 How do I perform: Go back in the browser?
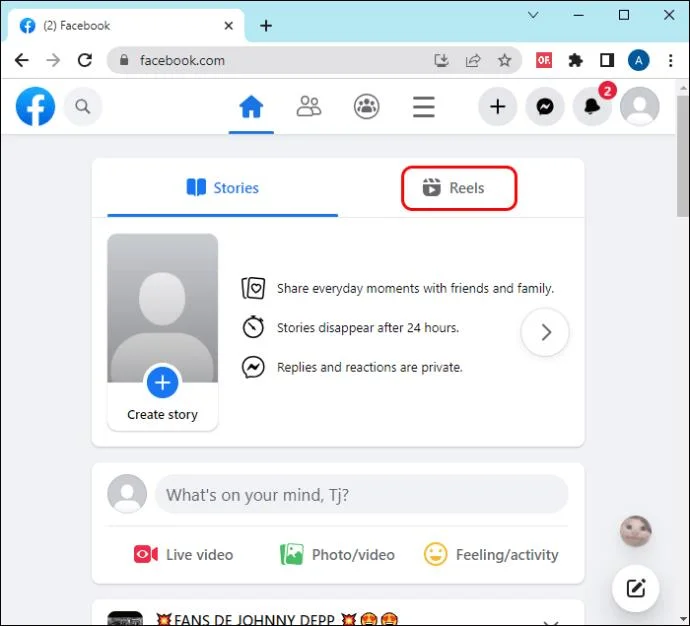(22, 60)
